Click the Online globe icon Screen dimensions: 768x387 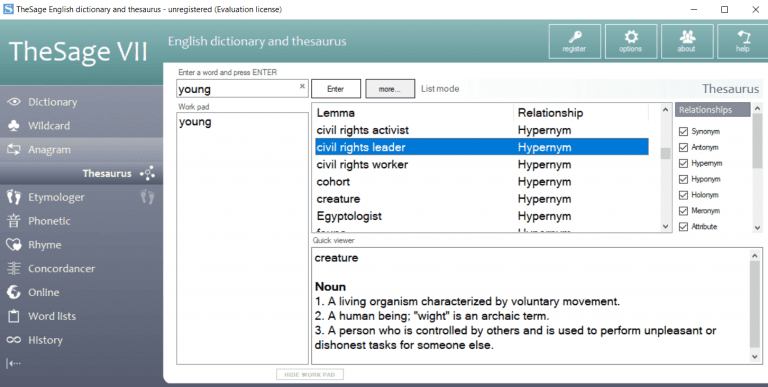14,292
